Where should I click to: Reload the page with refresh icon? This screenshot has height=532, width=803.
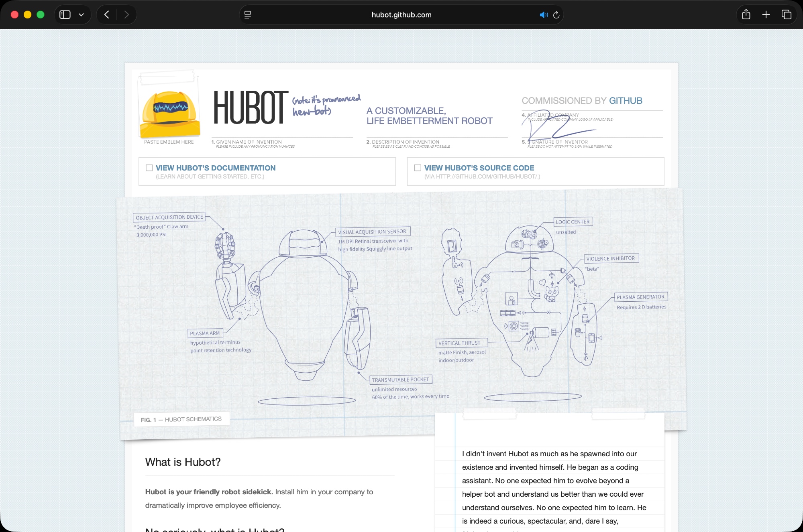coord(556,15)
